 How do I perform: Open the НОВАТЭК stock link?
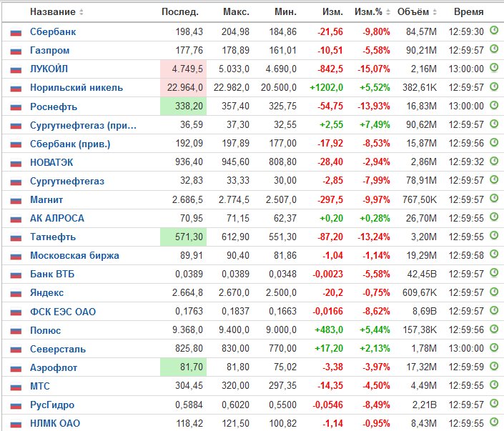tap(51, 162)
